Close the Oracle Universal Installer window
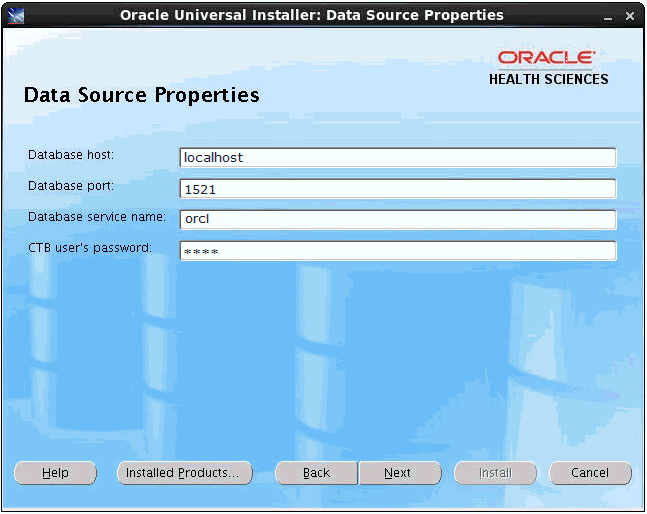This screenshot has width=647, height=514. pos(630,16)
